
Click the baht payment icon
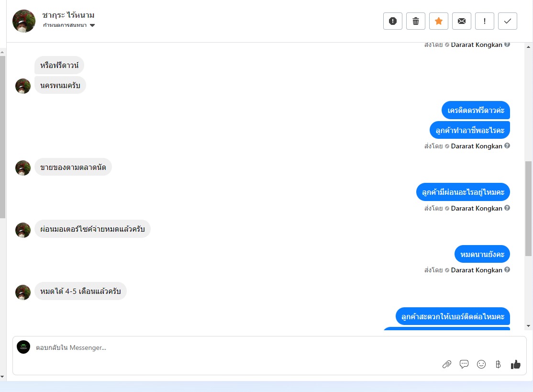coord(498,364)
